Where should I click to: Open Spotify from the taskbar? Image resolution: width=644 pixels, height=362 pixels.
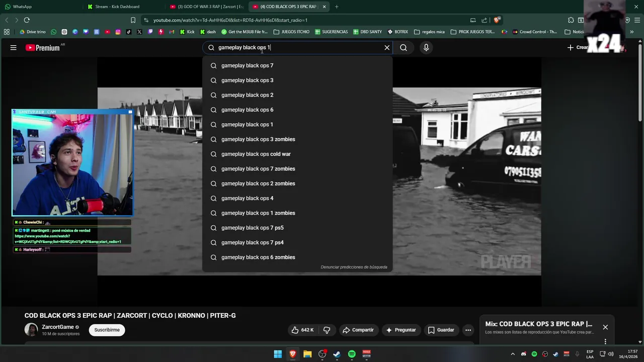[352, 354]
